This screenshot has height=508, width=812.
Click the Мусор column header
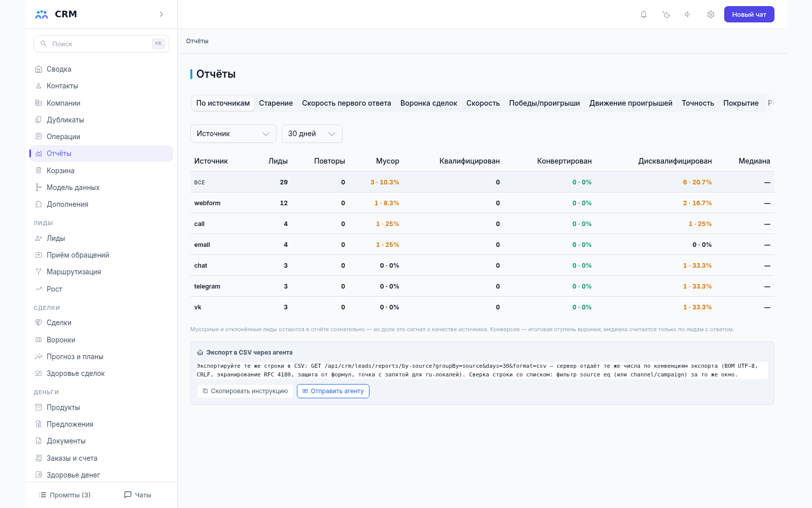[387, 161]
